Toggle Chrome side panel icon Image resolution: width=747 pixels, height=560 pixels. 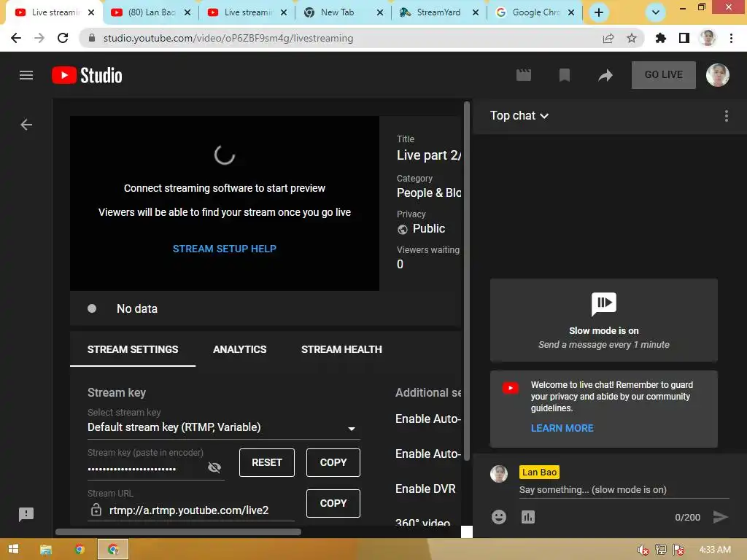(x=684, y=38)
